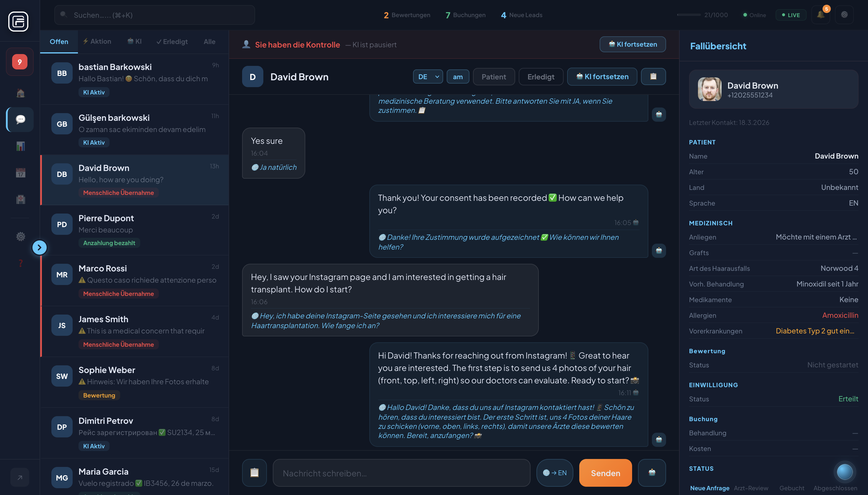Open the bar chart statistics icon in sidebar

click(x=20, y=146)
